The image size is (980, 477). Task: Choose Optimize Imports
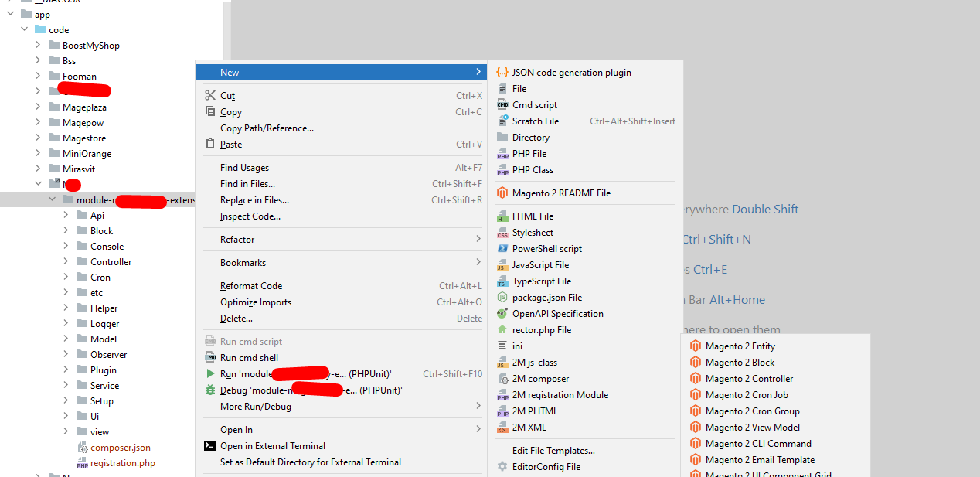point(342,302)
